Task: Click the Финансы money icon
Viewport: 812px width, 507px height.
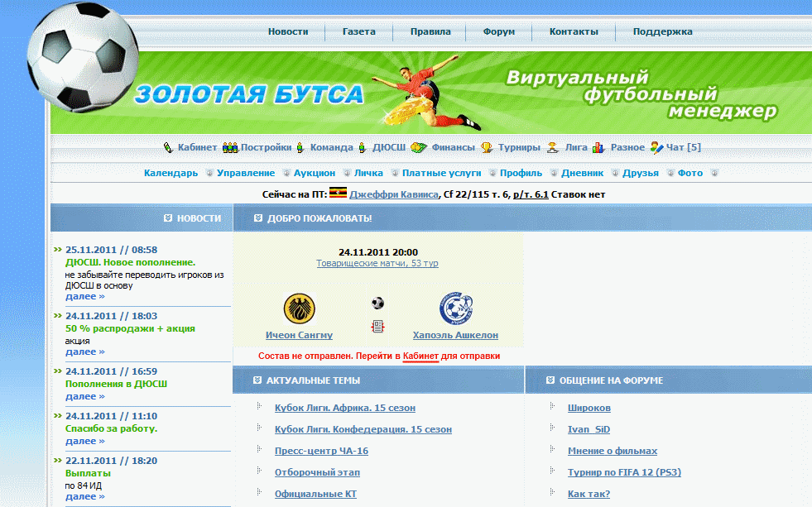Action: [418, 147]
